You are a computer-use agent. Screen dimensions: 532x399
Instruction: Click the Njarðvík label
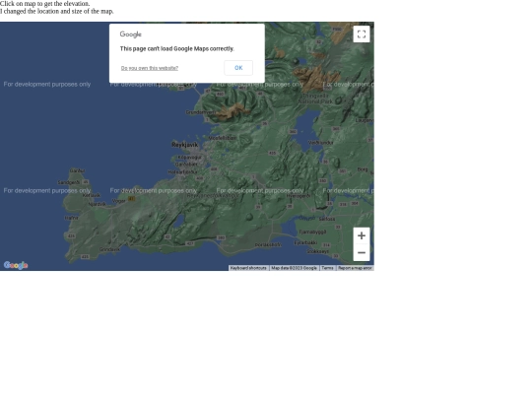pos(97,204)
